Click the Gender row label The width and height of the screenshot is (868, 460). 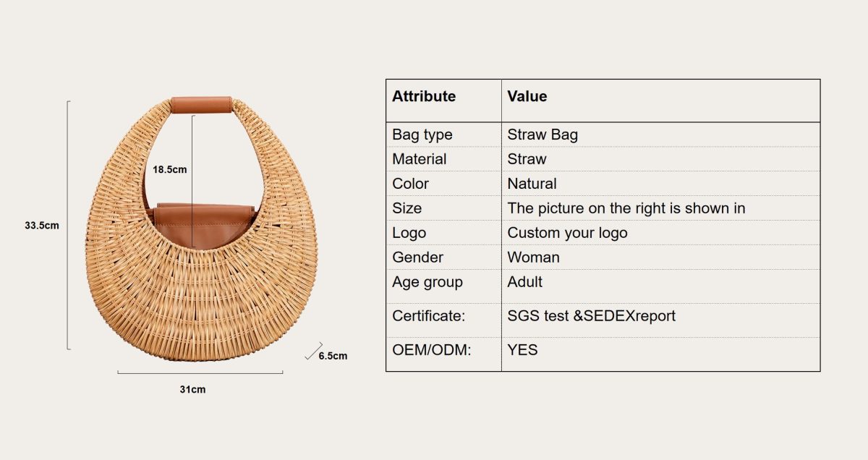click(417, 257)
